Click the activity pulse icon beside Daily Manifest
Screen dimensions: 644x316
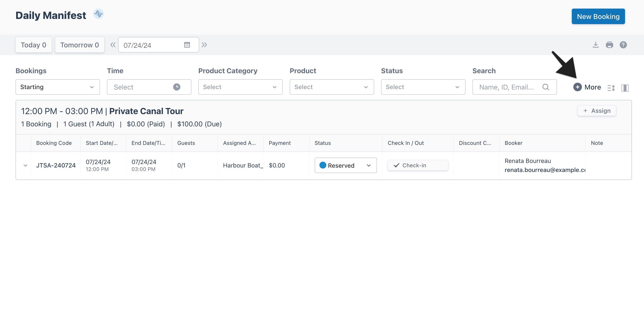point(98,14)
